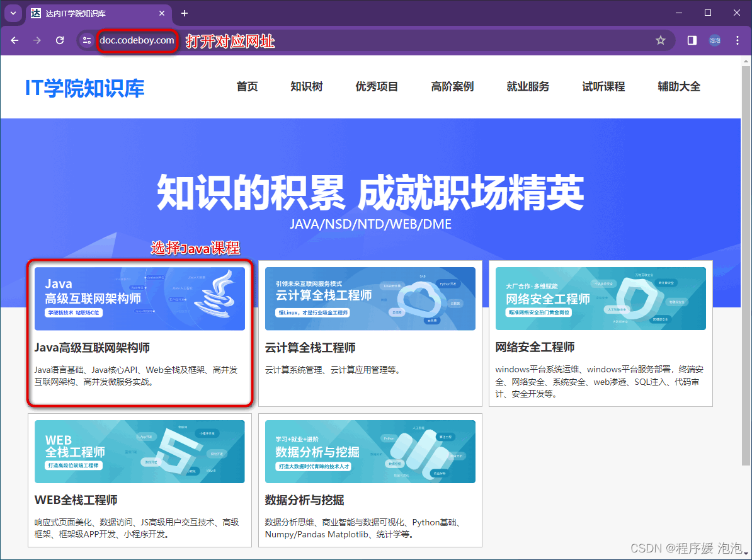The height and width of the screenshot is (560, 752).
Task: Open the site information settings icon in address bar
Action: (86, 40)
